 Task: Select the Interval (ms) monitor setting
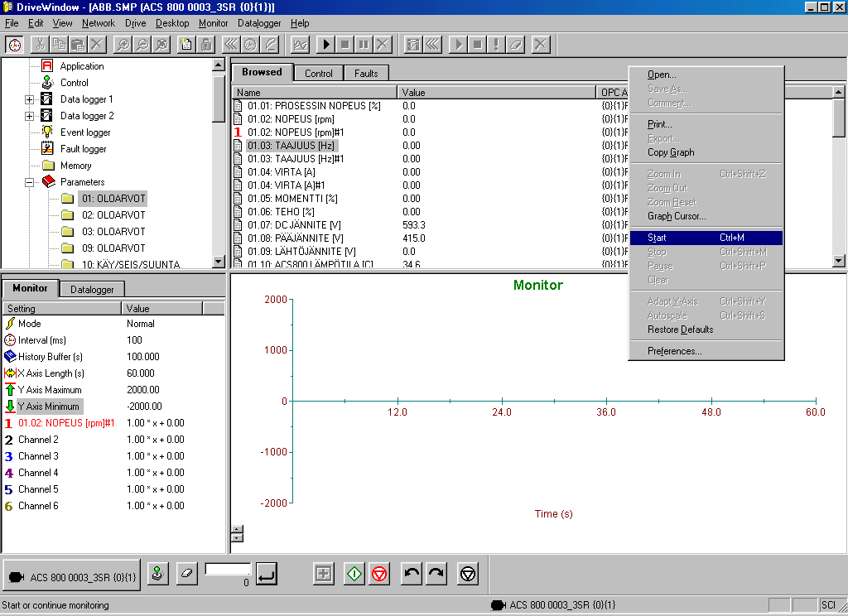[42, 340]
